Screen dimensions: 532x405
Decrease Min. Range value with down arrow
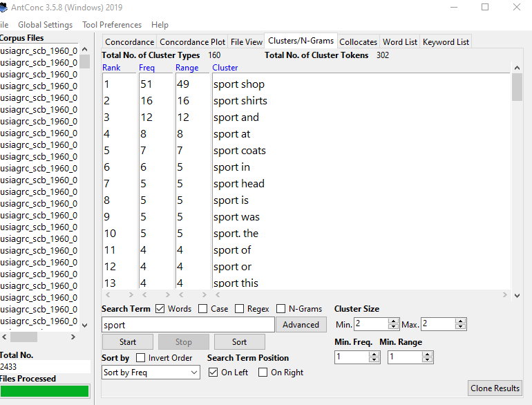click(428, 360)
